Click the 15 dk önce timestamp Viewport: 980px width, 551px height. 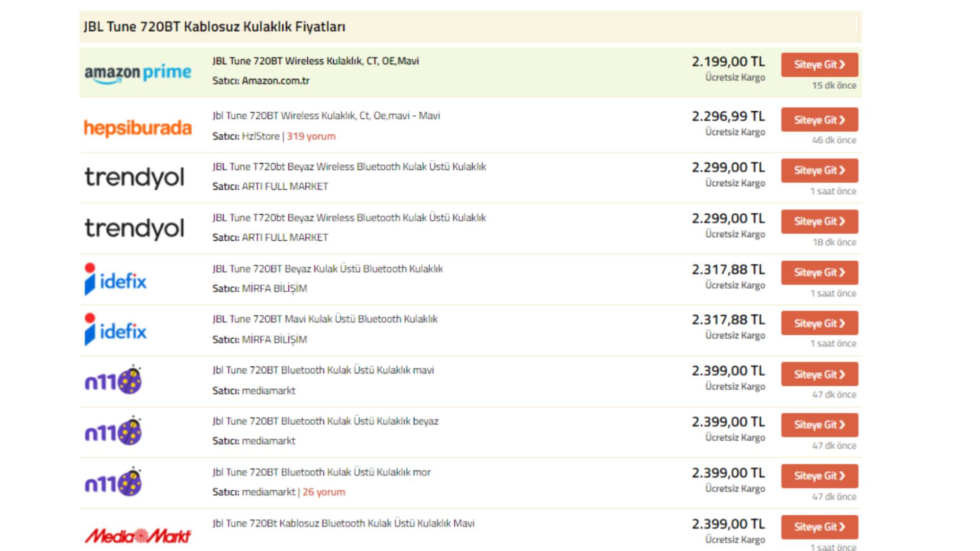point(834,85)
